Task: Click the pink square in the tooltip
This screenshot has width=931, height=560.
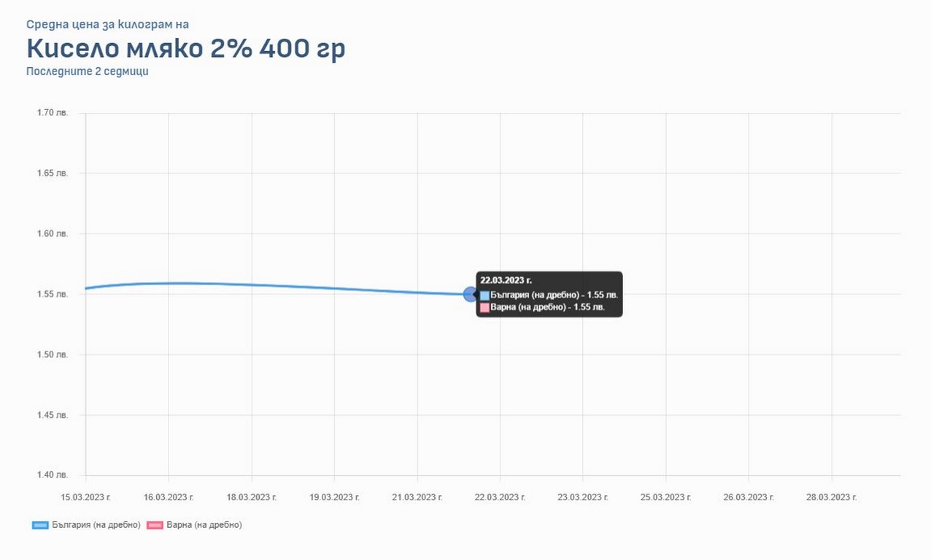Action: pos(485,308)
